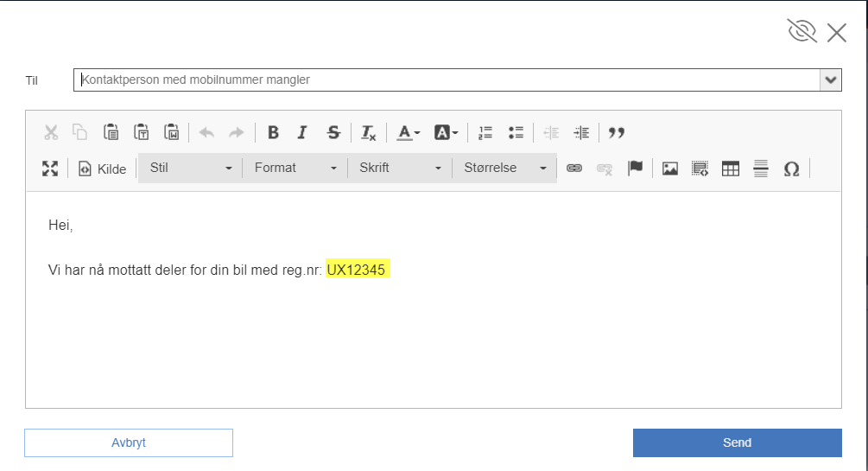Viewport: 868px width, 471px height.
Task: Click the Send button
Action: tap(738, 442)
